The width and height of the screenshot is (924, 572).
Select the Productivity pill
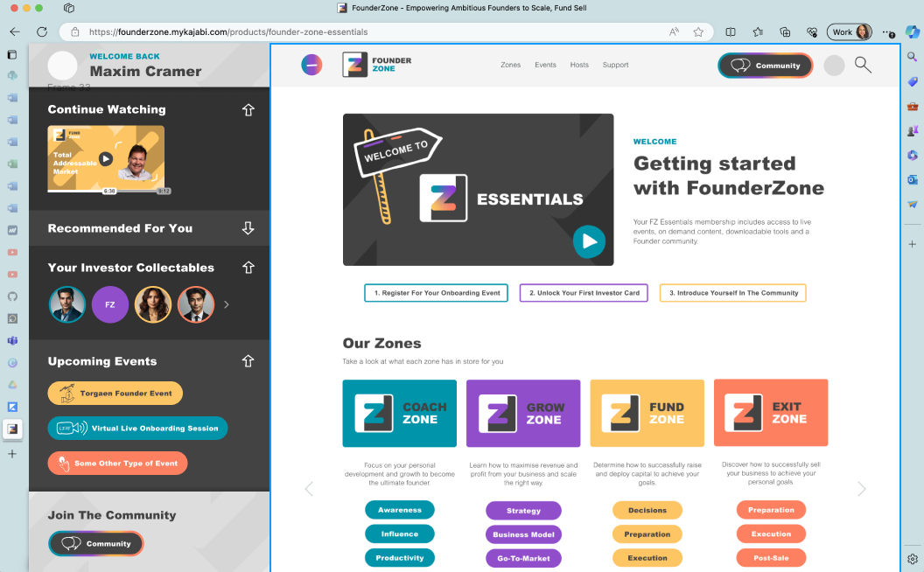click(x=400, y=558)
